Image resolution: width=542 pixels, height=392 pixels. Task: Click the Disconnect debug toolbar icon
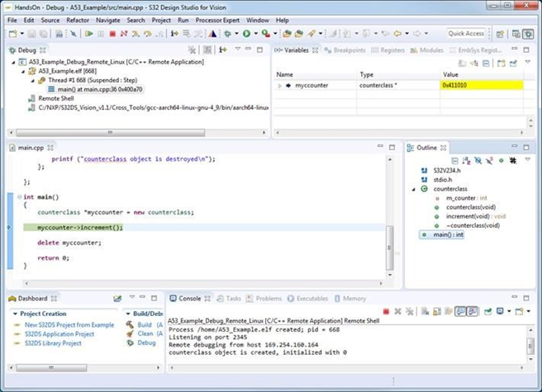[x=124, y=34]
